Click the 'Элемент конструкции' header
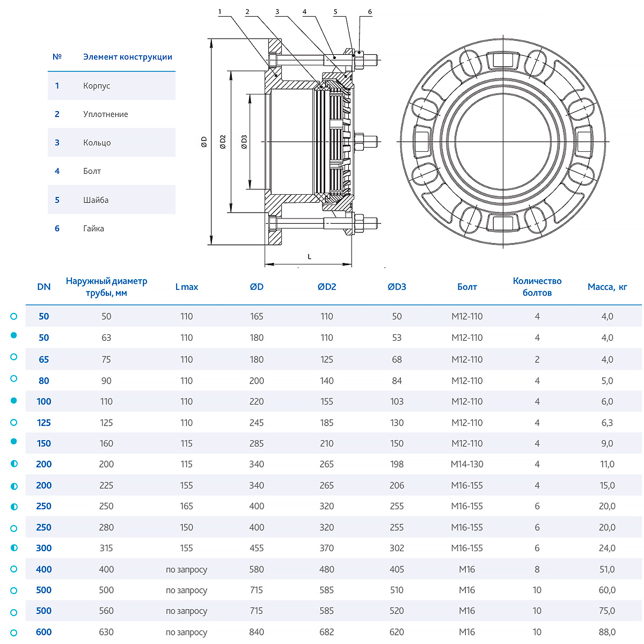 click(128, 57)
